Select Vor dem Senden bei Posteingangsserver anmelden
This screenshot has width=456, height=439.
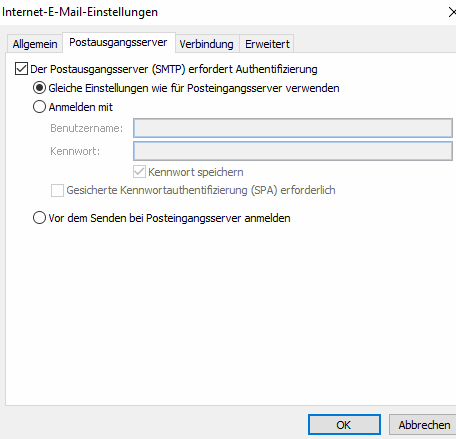tap(39, 218)
